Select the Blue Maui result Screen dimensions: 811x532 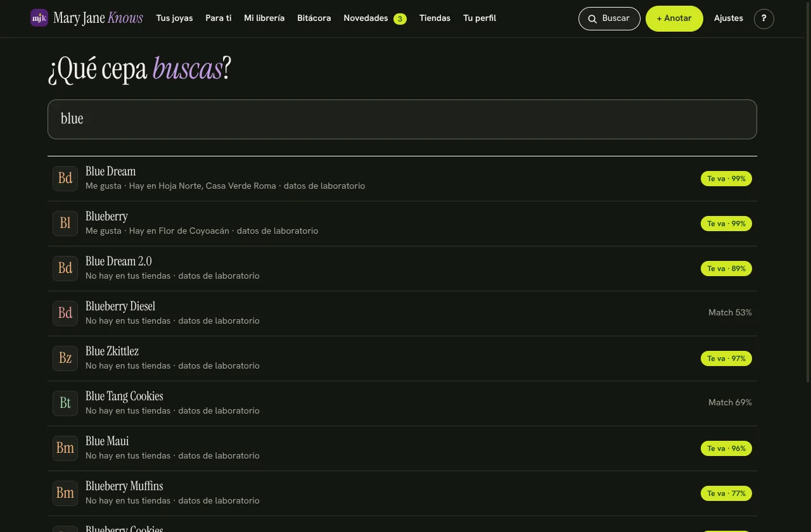402,448
